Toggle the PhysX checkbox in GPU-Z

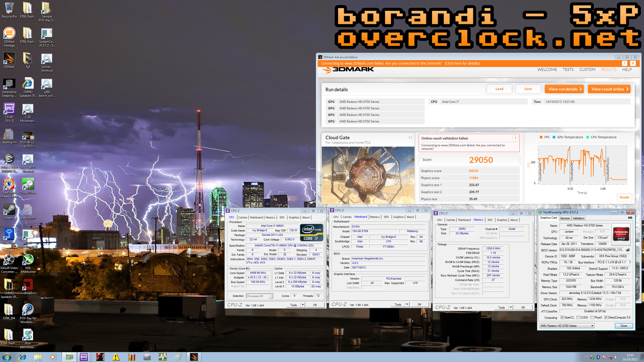point(592,318)
